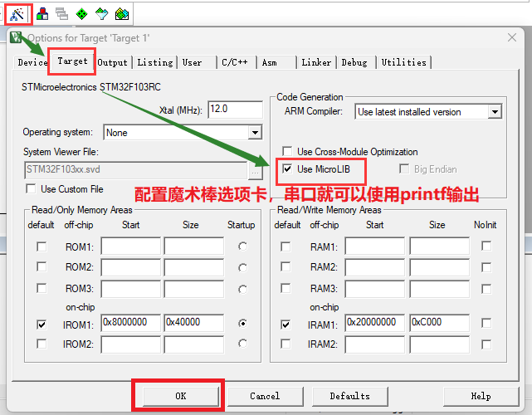Image resolution: width=532 pixels, height=415 pixels.
Task: Switch to the Device tab
Action: 32,62
